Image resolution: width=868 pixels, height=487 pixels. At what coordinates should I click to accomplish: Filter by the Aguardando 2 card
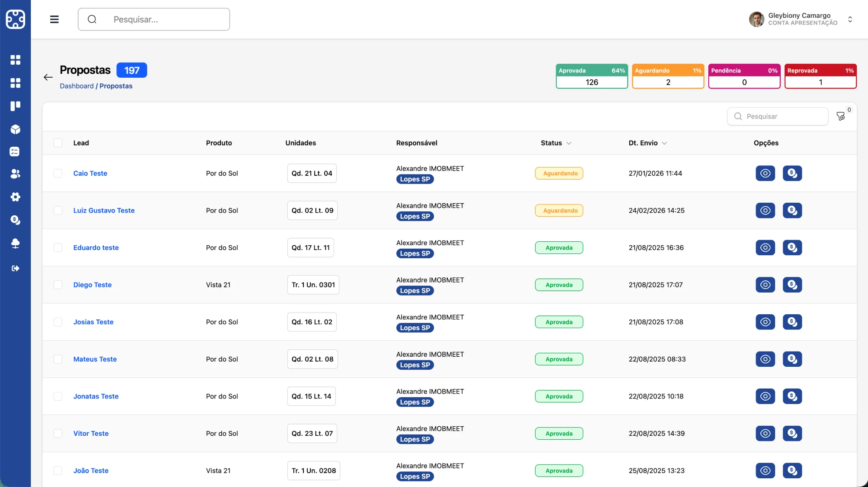668,76
